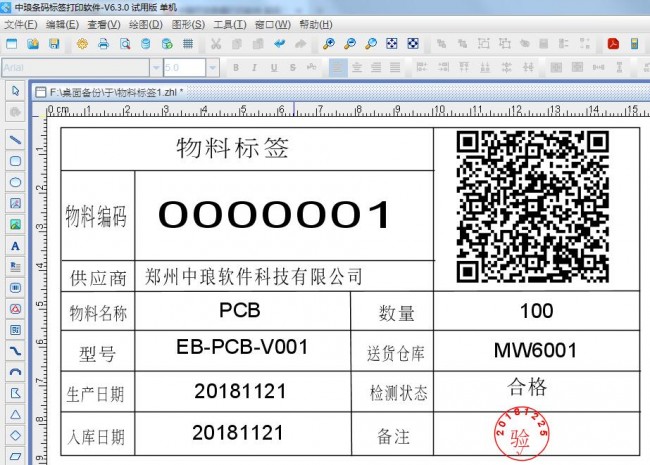650x465 pixels.
Task: Click the Print preview icon
Action: 125,44
